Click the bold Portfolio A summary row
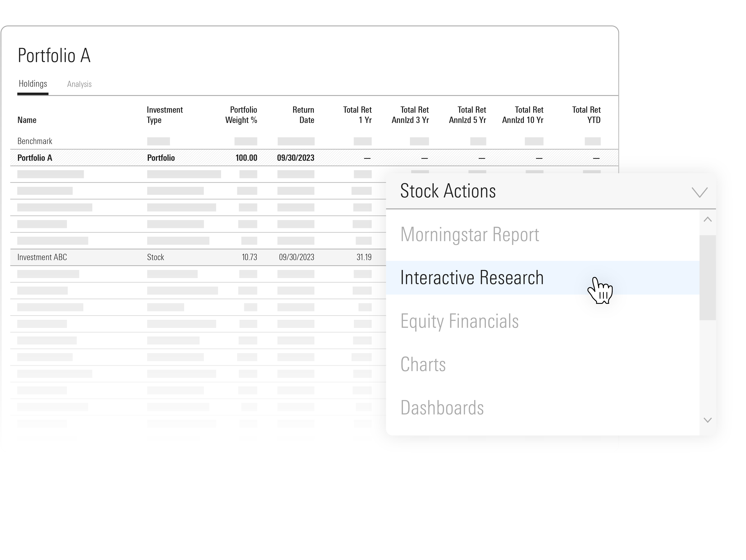Viewport: 746px width, 560px height. [35, 158]
